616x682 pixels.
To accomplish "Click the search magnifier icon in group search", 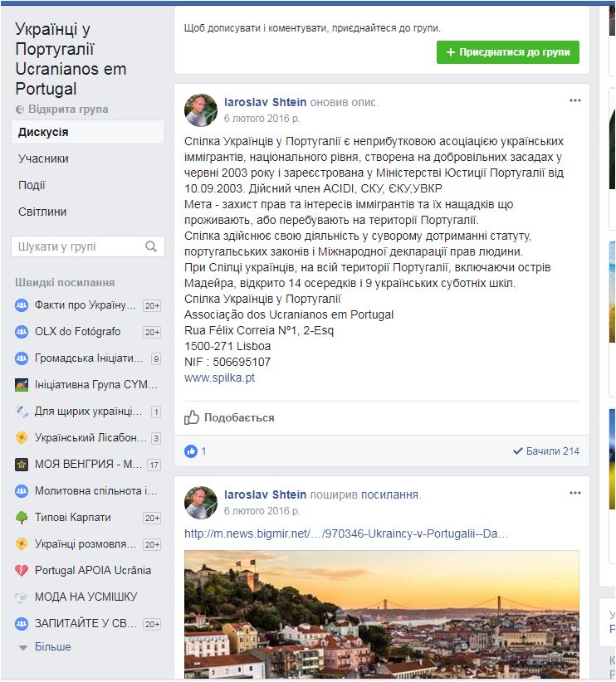I will pos(150,246).
